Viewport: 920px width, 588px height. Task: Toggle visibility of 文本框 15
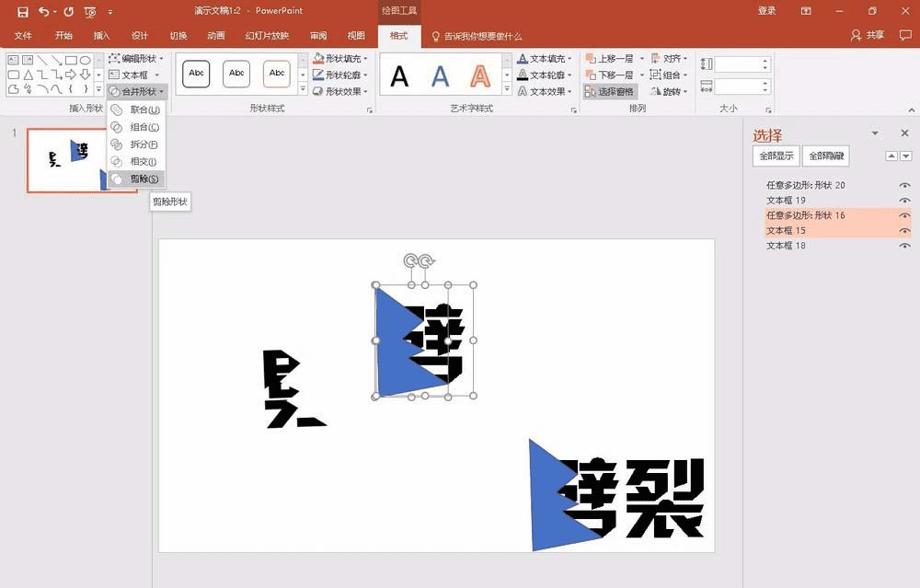[x=904, y=231]
